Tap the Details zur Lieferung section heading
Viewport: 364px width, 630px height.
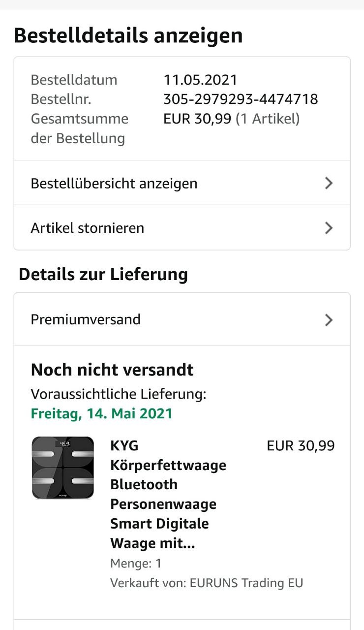(103, 275)
